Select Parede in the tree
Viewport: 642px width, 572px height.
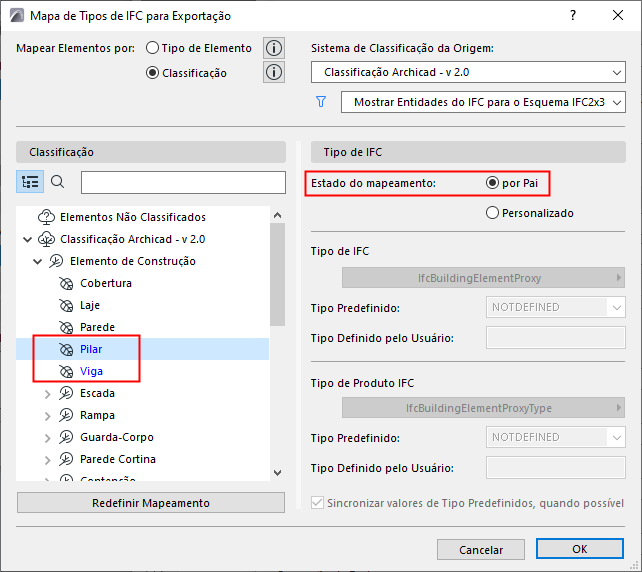(x=97, y=327)
